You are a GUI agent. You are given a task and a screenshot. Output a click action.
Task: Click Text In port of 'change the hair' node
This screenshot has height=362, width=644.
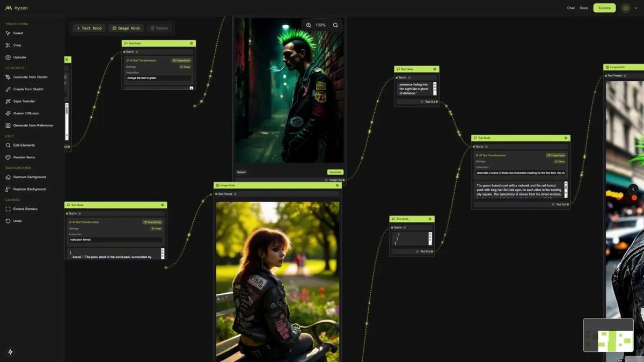125,52
